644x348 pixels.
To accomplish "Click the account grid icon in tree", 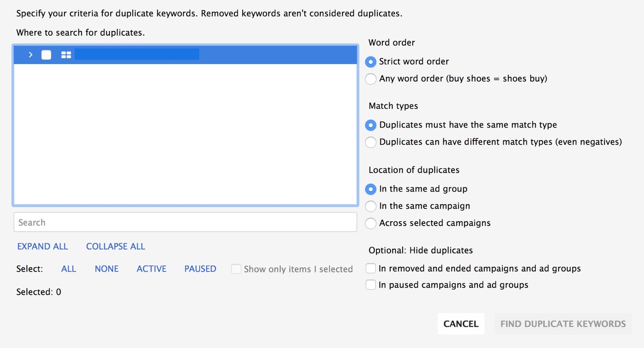I will click(x=66, y=55).
